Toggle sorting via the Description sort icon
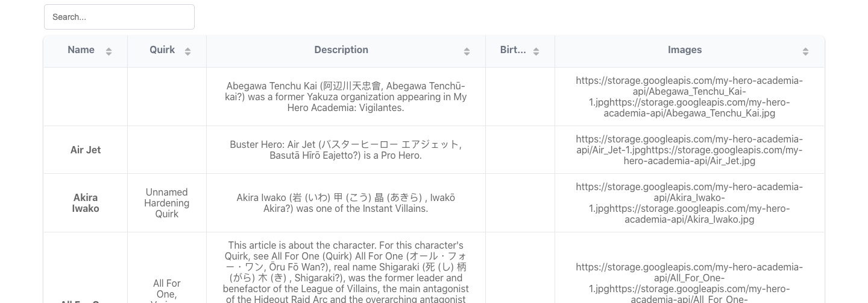This screenshot has width=868, height=303. [x=467, y=52]
